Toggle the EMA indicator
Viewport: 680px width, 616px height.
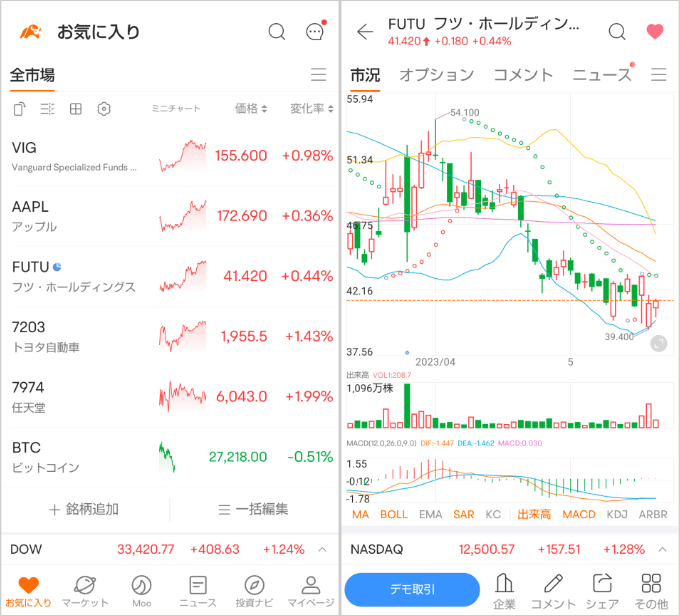tap(431, 514)
